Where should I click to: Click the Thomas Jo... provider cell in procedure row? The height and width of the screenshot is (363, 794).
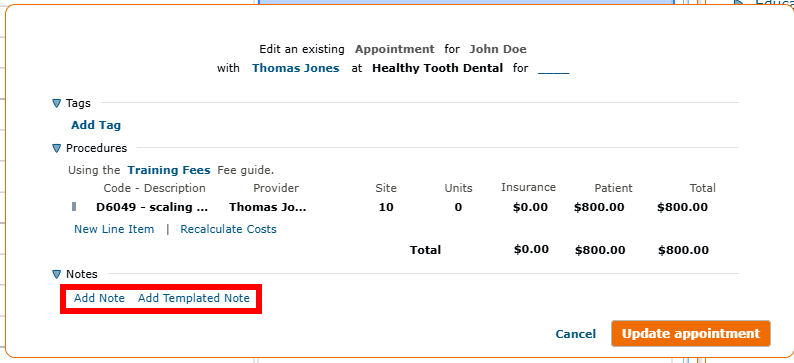coord(268,207)
